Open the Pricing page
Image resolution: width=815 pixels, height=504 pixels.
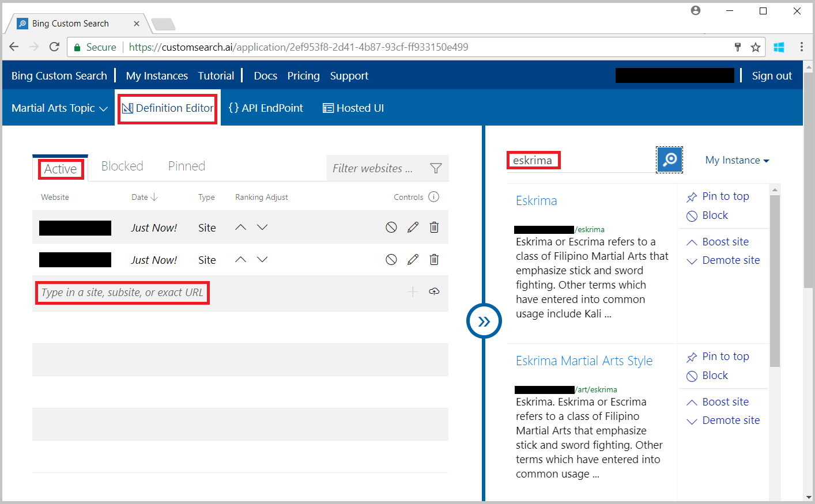pos(304,76)
